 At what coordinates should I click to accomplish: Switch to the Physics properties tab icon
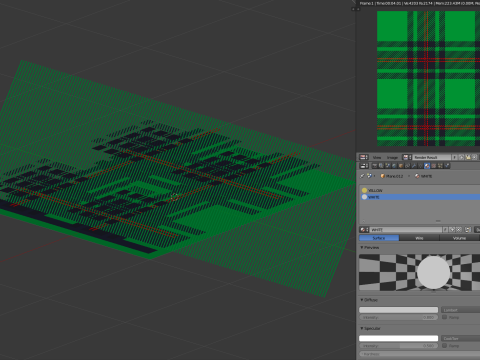pos(447,166)
